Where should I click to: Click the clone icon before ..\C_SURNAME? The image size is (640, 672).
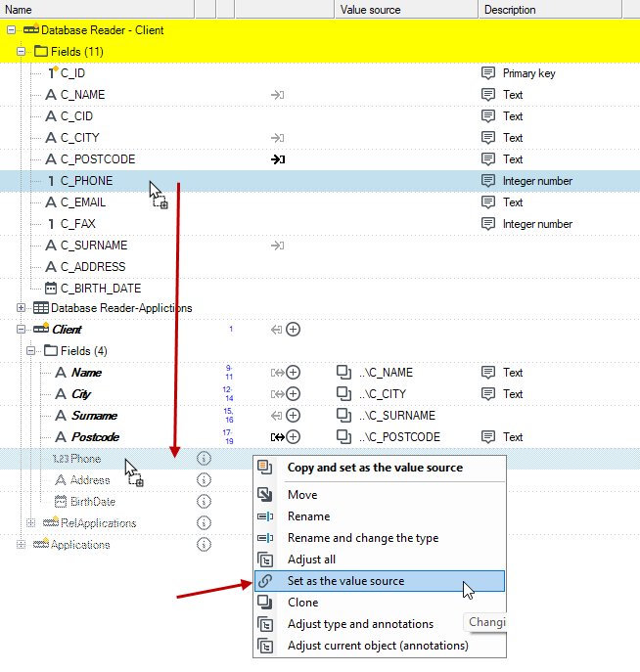pos(343,416)
